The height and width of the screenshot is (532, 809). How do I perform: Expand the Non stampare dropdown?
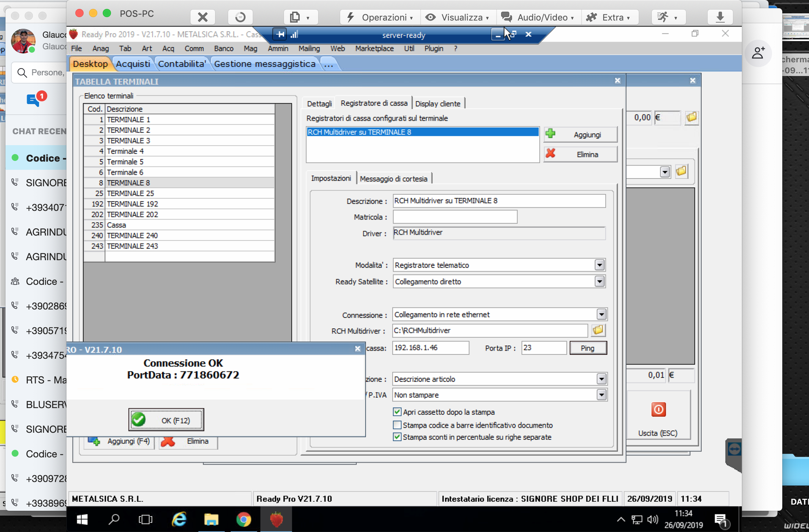pyautogui.click(x=601, y=395)
